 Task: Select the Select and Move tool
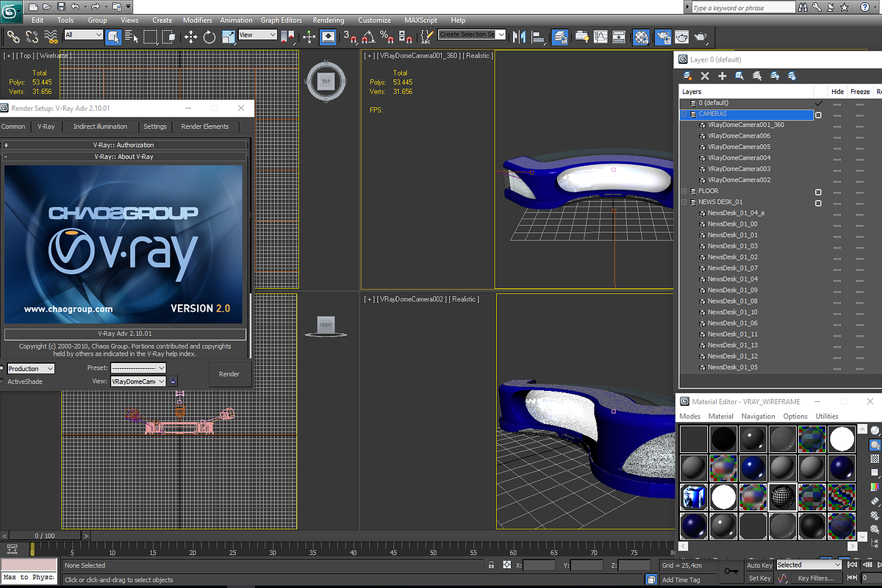click(190, 36)
